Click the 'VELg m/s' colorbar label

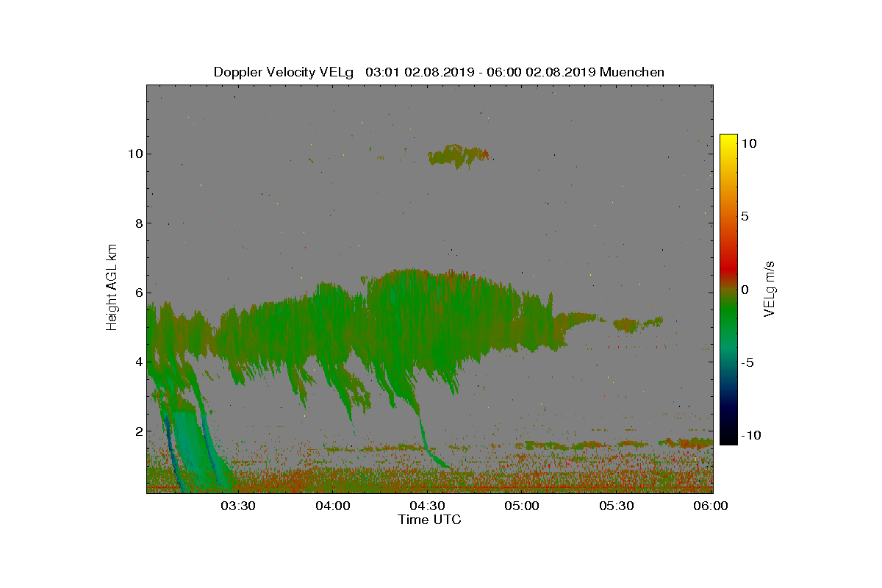[x=770, y=288]
